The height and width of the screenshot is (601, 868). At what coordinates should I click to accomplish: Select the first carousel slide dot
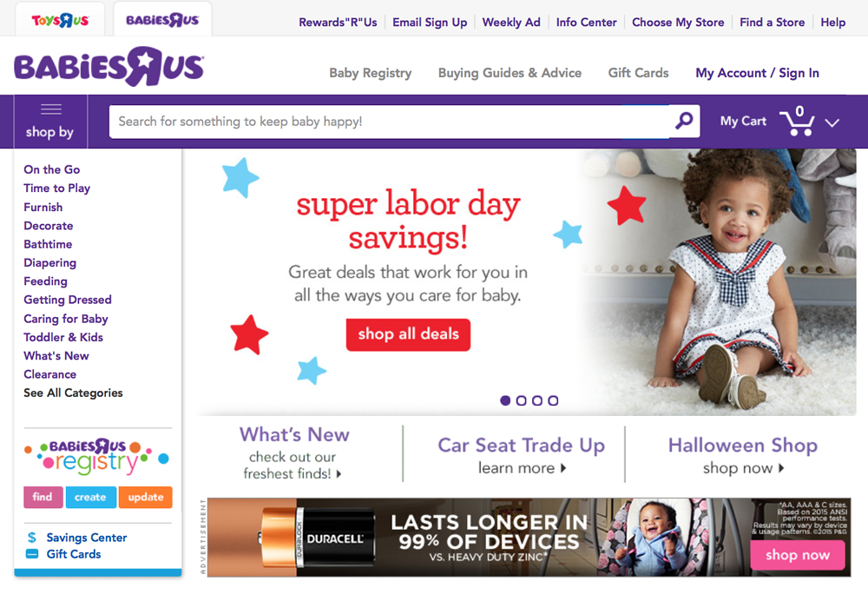(x=505, y=400)
